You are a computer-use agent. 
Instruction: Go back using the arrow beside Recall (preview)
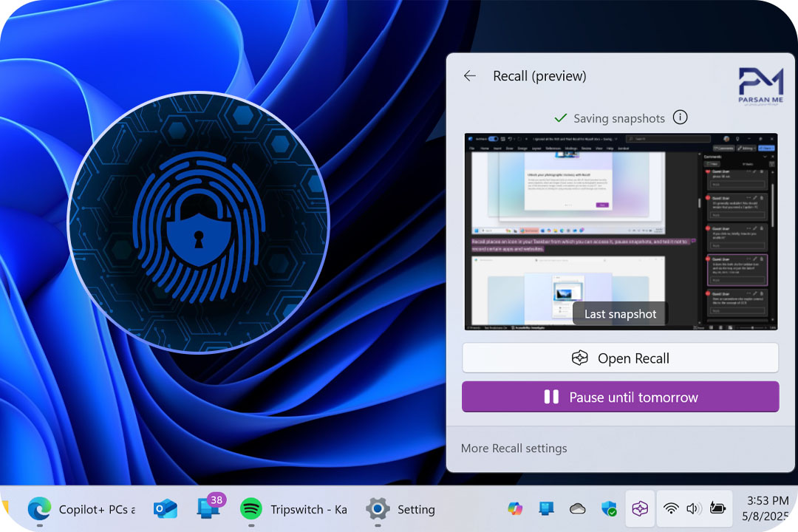pyautogui.click(x=470, y=76)
